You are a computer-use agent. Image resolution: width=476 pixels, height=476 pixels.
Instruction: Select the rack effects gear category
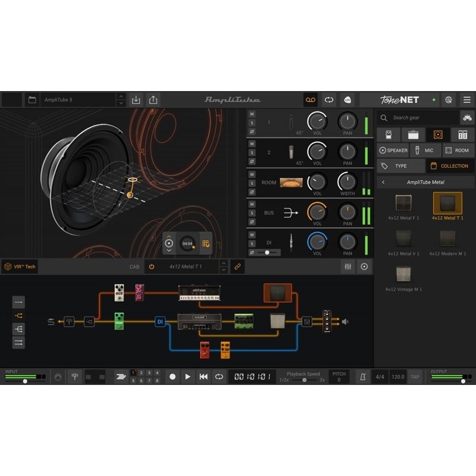coord(463,134)
